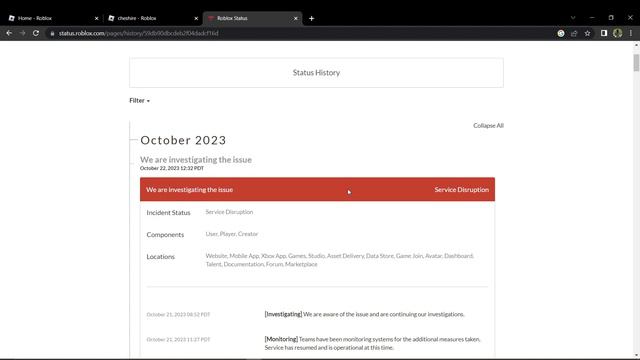This screenshot has height=360, width=640.
Task: Minimize the browser window
Action: coord(592,18)
